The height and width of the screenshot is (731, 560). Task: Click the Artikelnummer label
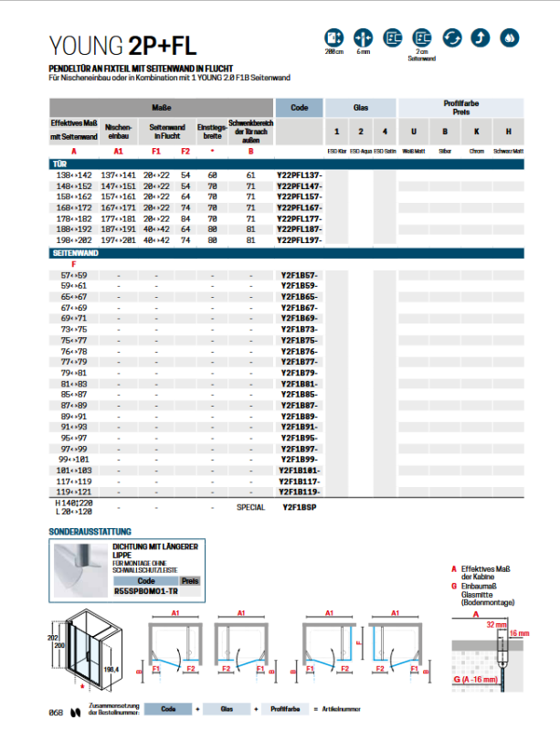(342, 709)
